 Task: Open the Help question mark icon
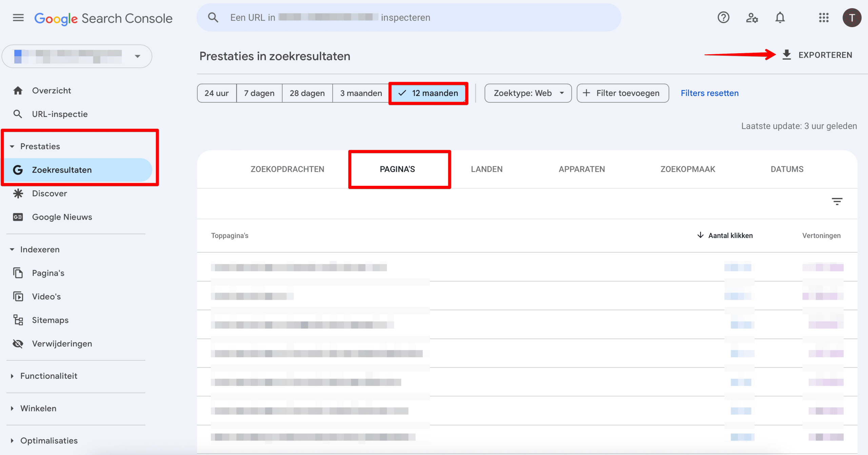[723, 17]
